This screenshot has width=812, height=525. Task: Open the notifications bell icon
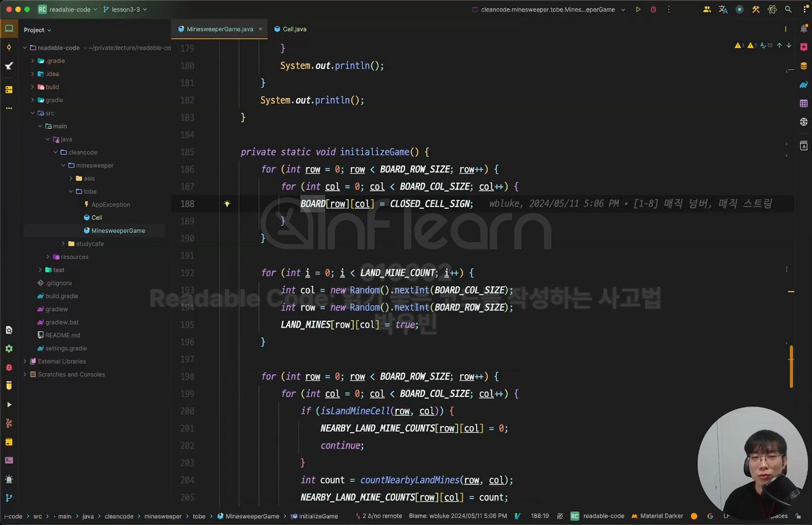click(x=804, y=29)
